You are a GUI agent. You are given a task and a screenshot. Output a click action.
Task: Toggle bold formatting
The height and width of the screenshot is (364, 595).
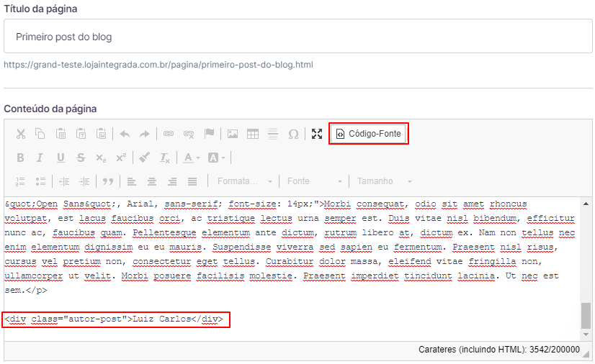point(20,158)
